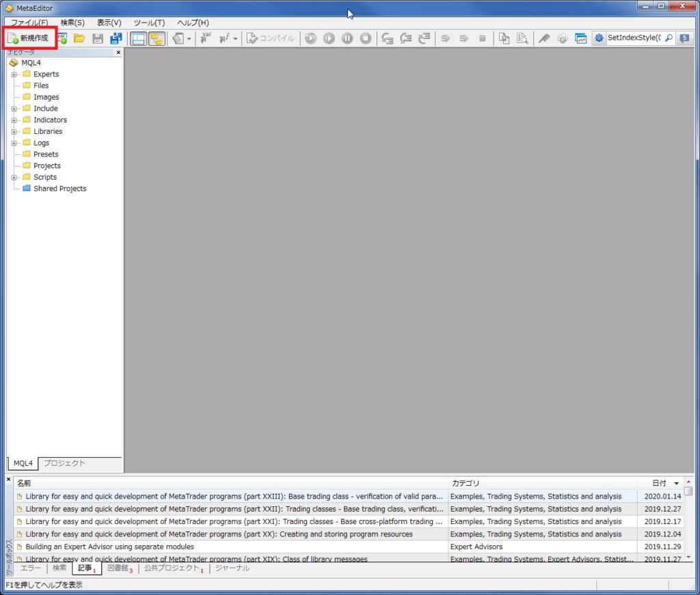Image resolution: width=700 pixels, height=595 pixels.
Task: Click the second profiling arrow icon
Action: click(464, 39)
